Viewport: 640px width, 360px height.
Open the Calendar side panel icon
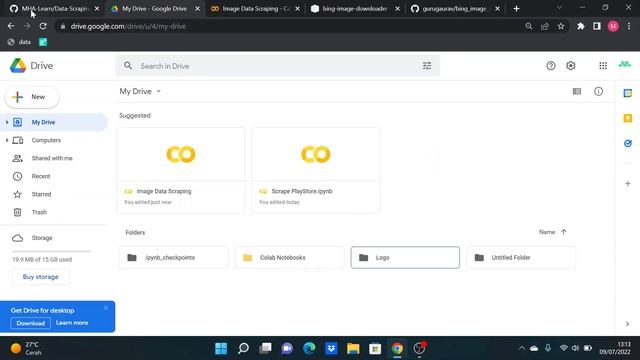(628, 93)
